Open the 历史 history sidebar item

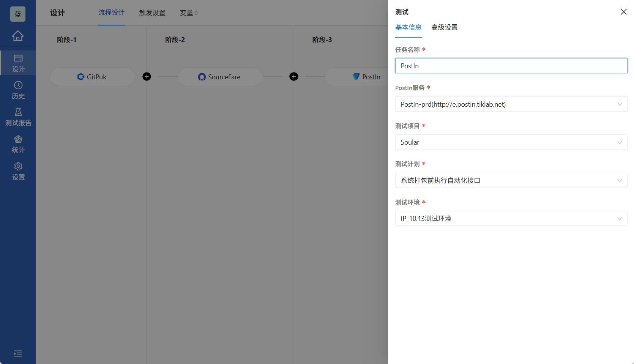18,90
